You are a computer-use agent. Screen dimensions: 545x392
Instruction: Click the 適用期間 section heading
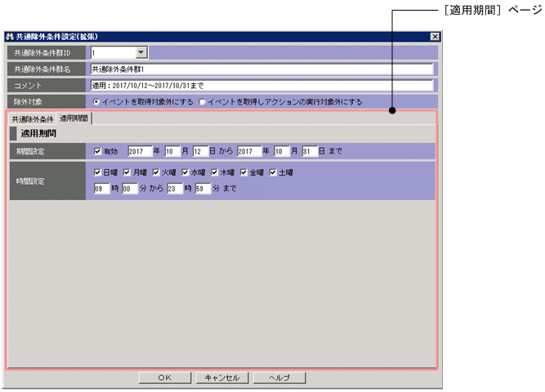(x=38, y=133)
